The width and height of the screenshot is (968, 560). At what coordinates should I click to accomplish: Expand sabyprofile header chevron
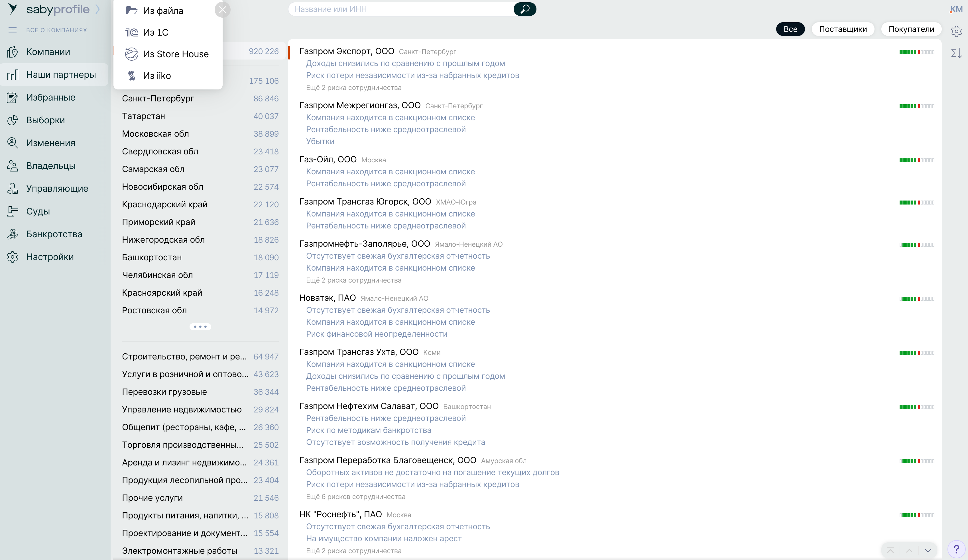(98, 9)
